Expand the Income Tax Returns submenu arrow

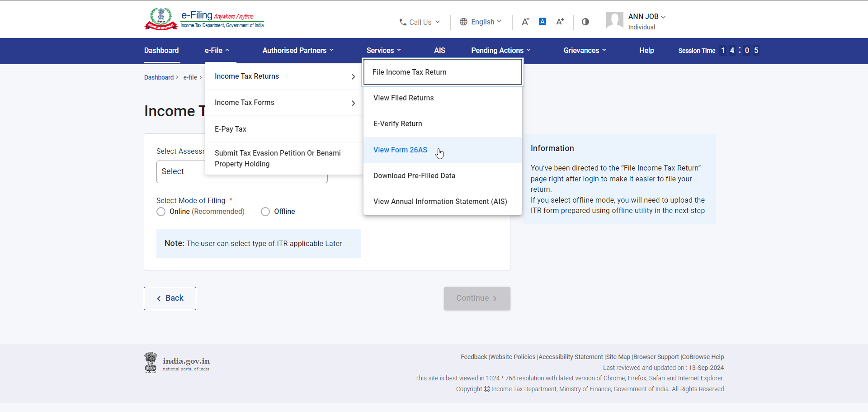point(353,76)
